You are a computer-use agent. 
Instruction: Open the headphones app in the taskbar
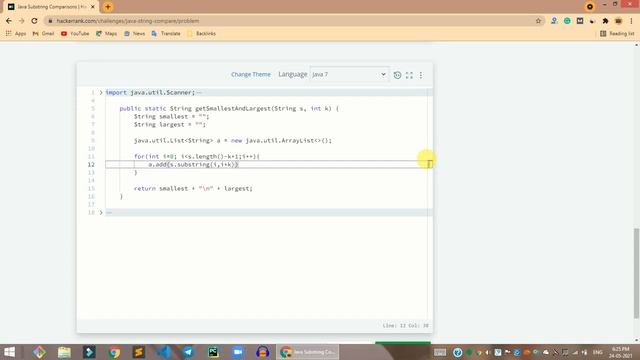click(262, 352)
